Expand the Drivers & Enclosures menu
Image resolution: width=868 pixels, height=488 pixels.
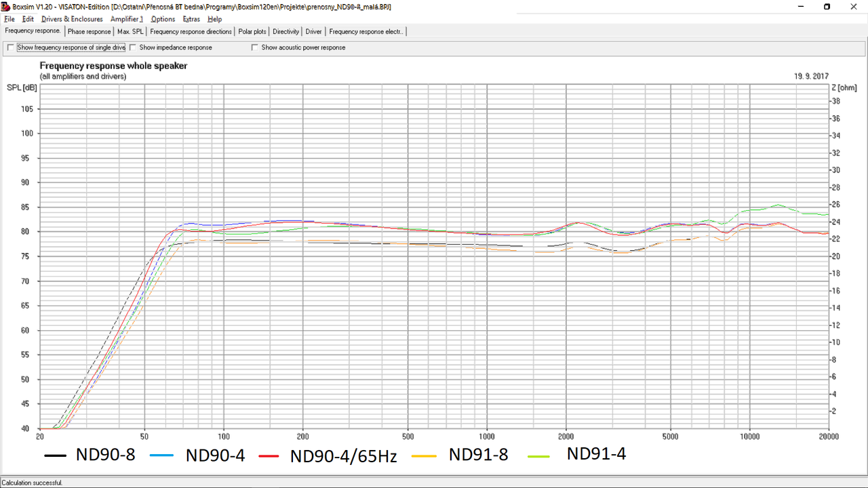coord(72,19)
